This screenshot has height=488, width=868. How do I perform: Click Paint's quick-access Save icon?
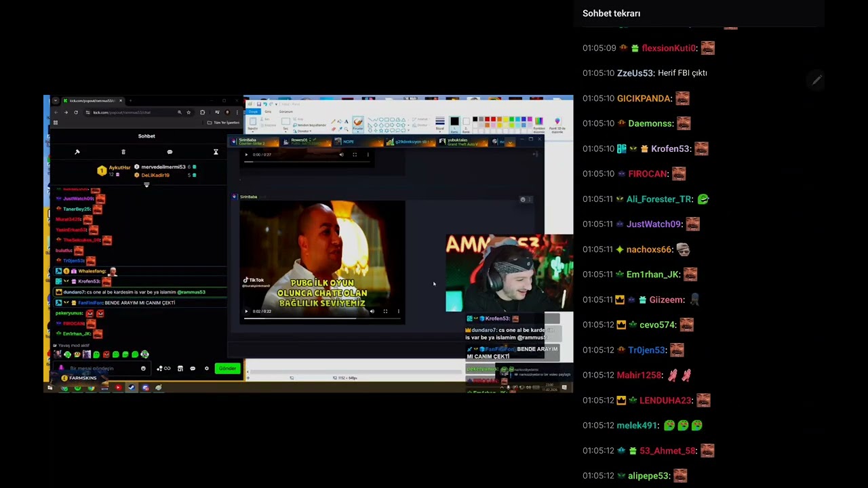tap(259, 104)
